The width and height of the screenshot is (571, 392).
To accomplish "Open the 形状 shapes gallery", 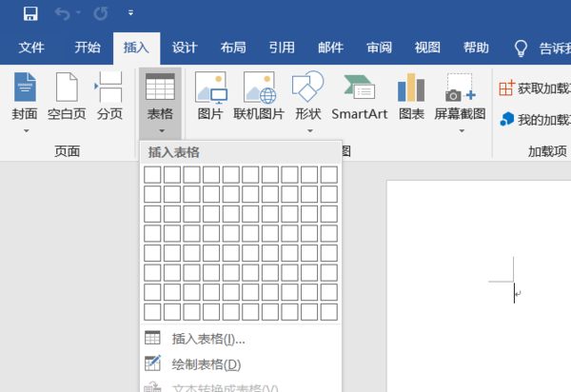I will tap(308, 102).
